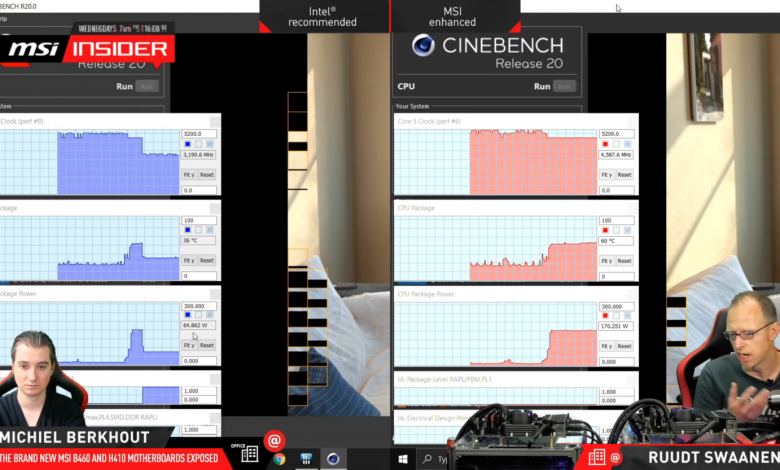Screen dimensions: 780x470
Task: Pick the red swatch on Core 5 Clock graph
Action: coord(605,144)
